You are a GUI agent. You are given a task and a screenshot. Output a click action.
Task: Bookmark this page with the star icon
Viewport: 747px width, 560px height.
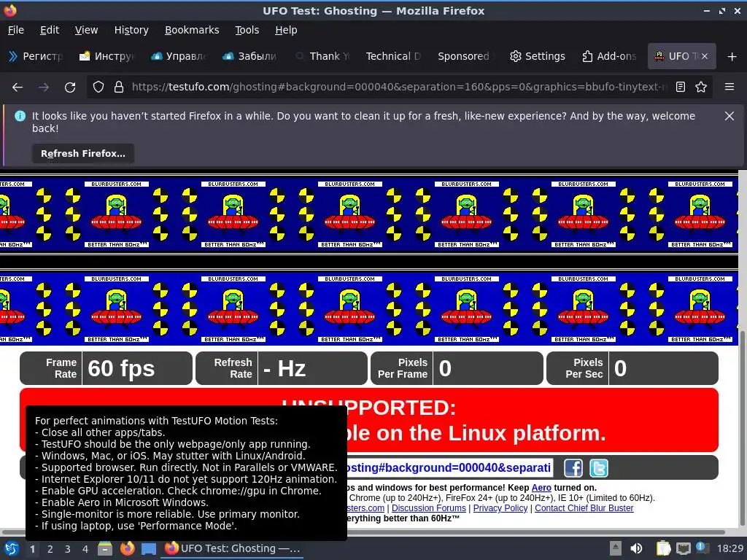(x=701, y=87)
